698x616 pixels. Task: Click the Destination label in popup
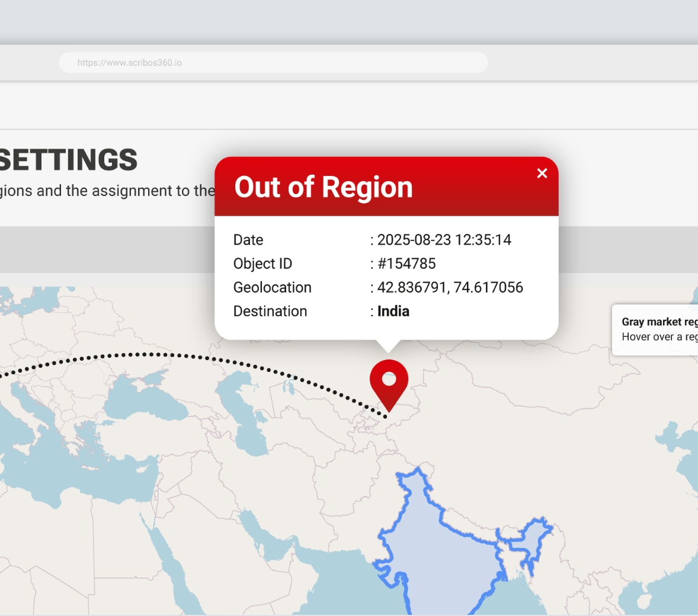point(270,311)
